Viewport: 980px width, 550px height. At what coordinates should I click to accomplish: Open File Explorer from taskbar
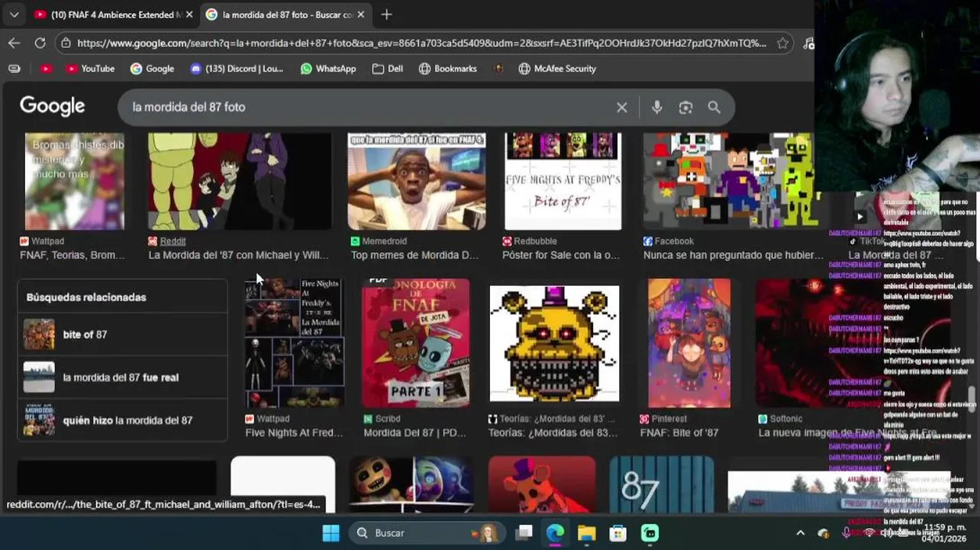[x=586, y=533]
